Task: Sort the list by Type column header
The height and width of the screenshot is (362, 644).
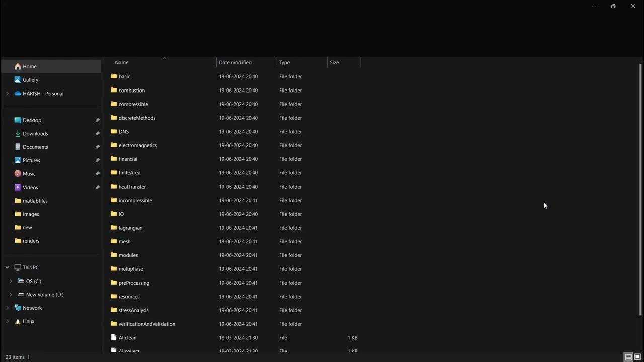Action: pos(285,62)
